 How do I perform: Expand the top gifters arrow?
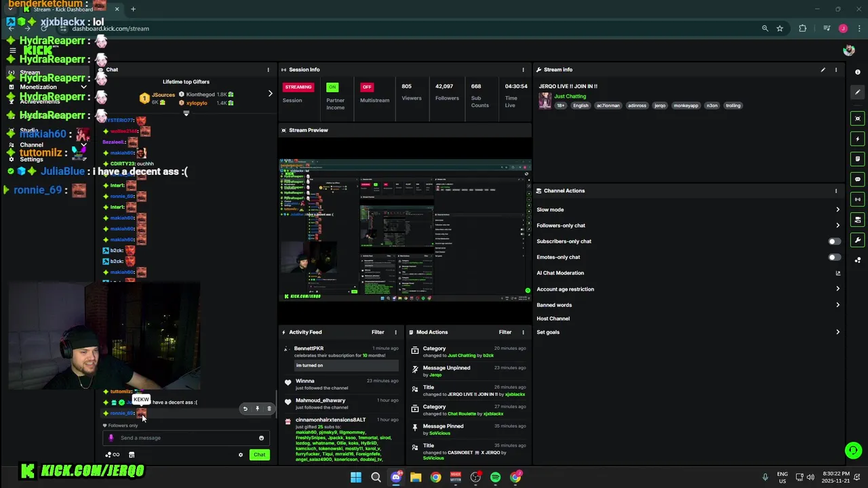click(270, 94)
